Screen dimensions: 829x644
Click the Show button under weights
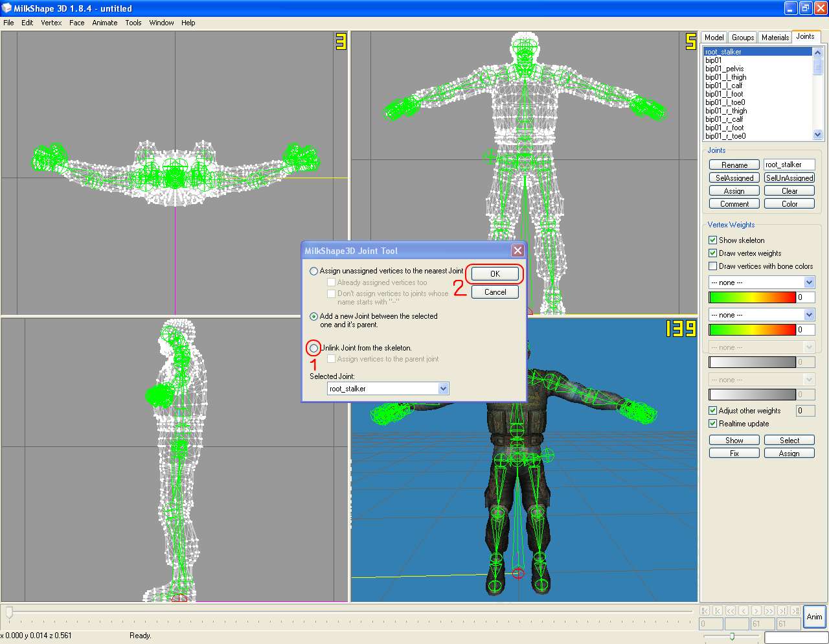pyautogui.click(x=734, y=441)
